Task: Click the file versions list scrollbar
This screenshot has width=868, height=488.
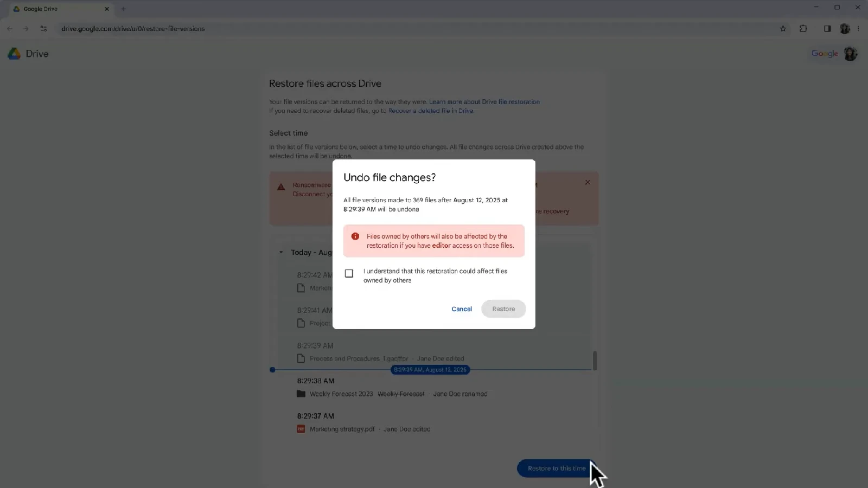Action: (595, 361)
